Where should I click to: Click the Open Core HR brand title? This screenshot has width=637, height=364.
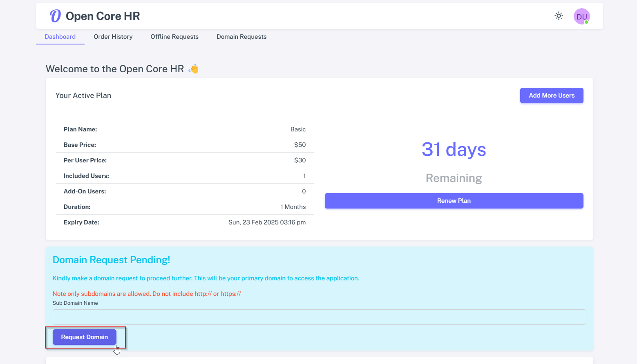pos(103,16)
